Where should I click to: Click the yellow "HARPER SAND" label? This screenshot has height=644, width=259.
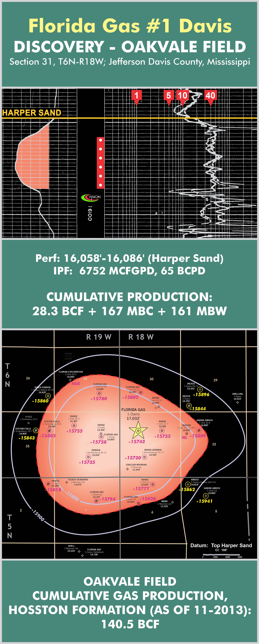(x=32, y=113)
